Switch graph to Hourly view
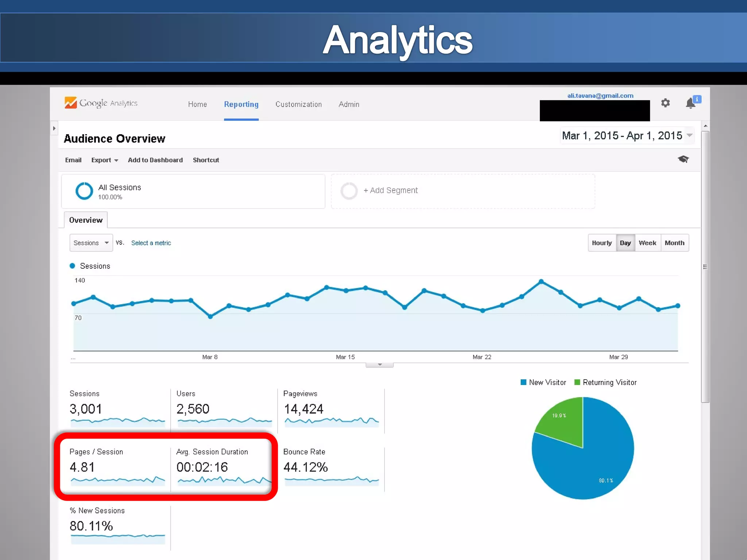Viewport: 747px width, 560px height. (x=601, y=243)
